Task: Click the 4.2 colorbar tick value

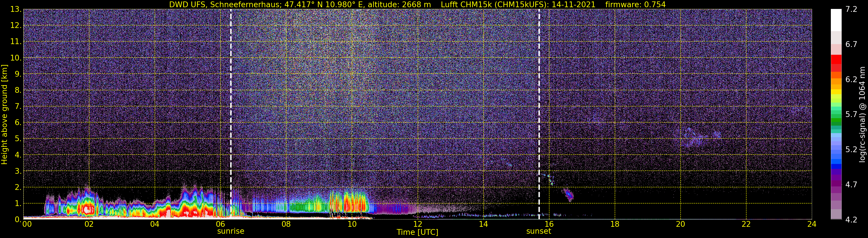Action: pyautogui.click(x=851, y=220)
